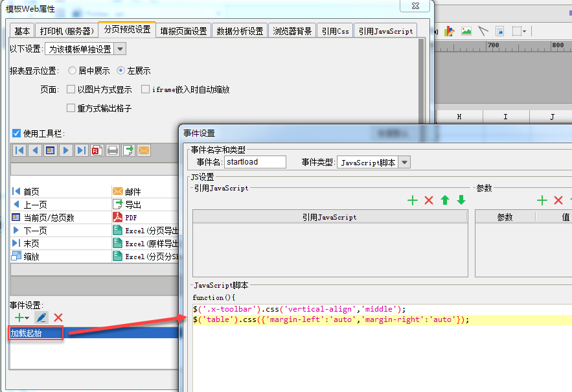Viewport: 572px width, 392px height.
Task: Select 当前页/总页数 item in list
Action: [x=61, y=218]
